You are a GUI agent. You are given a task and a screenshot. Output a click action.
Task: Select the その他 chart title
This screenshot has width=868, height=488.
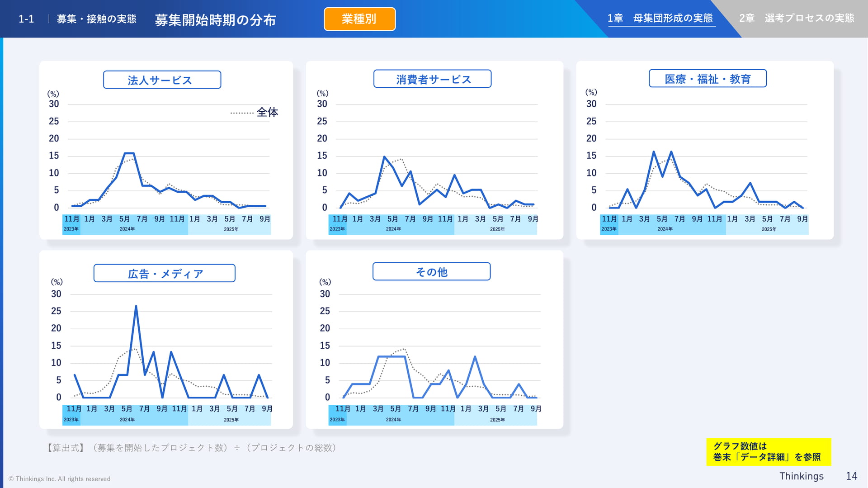[431, 271]
